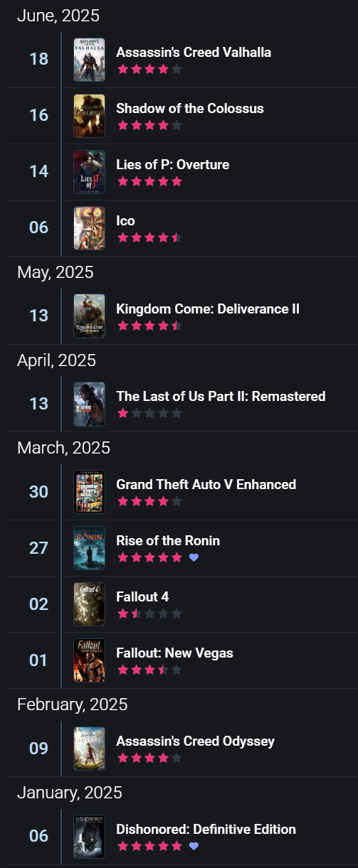Image resolution: width=358 pixels, height=868 pixels.
Task: Open the Grand Theft Auto V Enhanced cover
Action: tap(89, 492)
